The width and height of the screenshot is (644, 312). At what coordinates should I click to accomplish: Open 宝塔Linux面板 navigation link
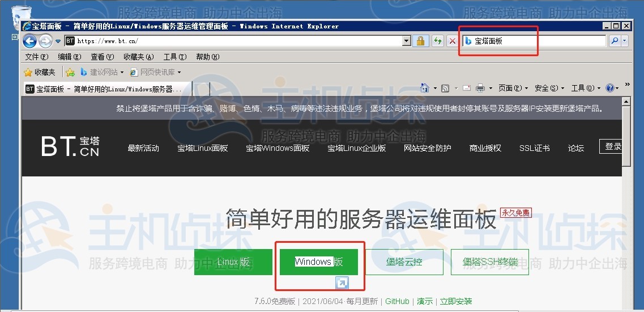tap(202, 148)
